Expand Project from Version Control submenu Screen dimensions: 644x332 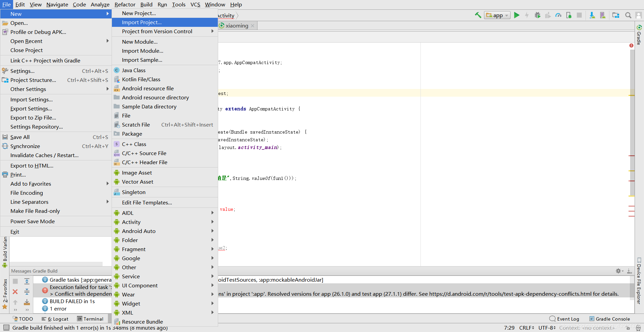click(x=165, y=31)
